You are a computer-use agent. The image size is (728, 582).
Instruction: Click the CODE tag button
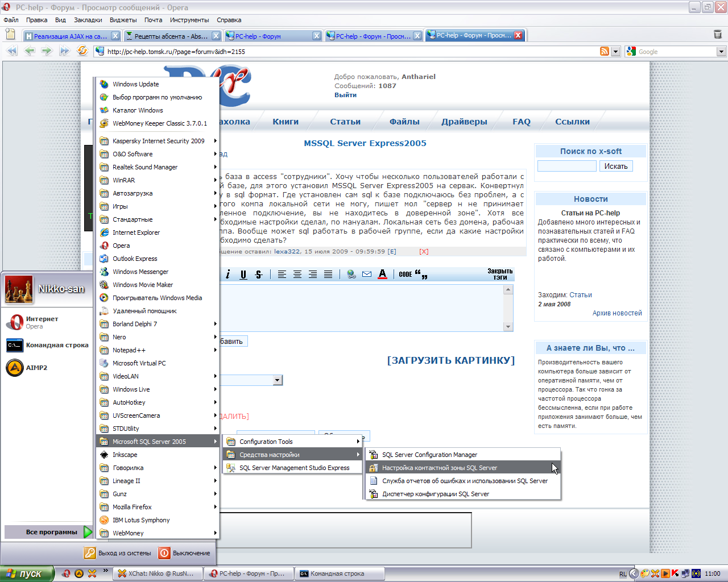406,275
